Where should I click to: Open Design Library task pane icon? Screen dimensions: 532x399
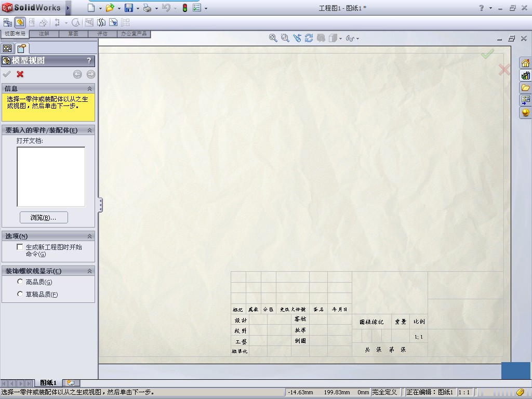click(x=526, y=75)
